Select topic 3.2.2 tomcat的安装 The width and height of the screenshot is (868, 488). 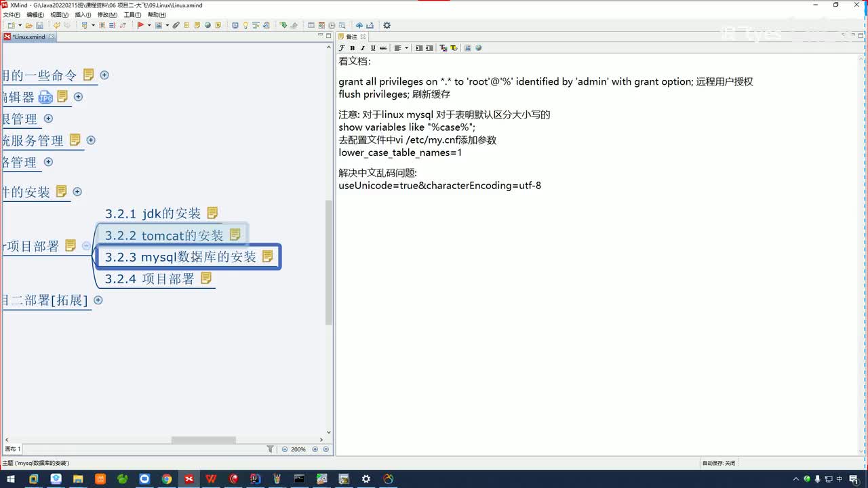click(x=164, y=235)
